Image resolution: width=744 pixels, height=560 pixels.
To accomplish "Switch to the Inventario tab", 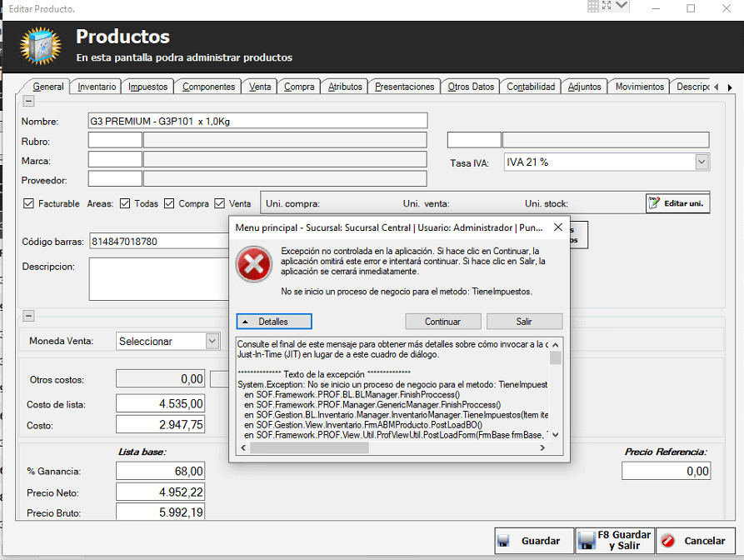I will click(97, 87).
